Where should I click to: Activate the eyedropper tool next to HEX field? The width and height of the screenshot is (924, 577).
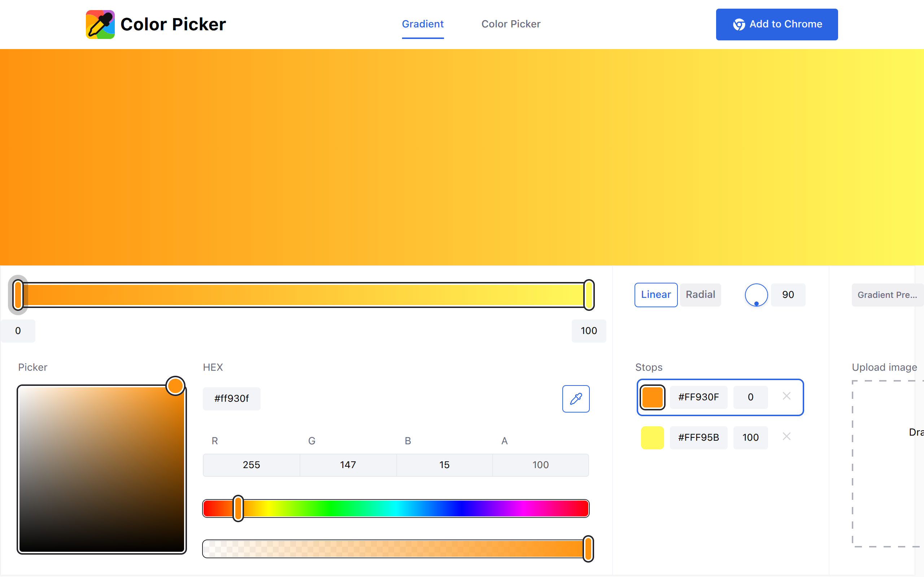576,399
